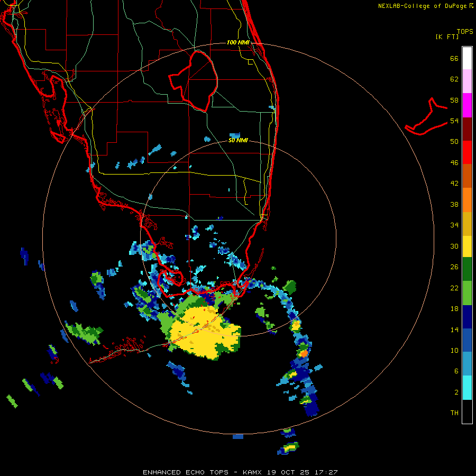The width and height of the screenshot is (476, 476).
Task: Select the black TH threshold swatch
Action: [467, 411]
